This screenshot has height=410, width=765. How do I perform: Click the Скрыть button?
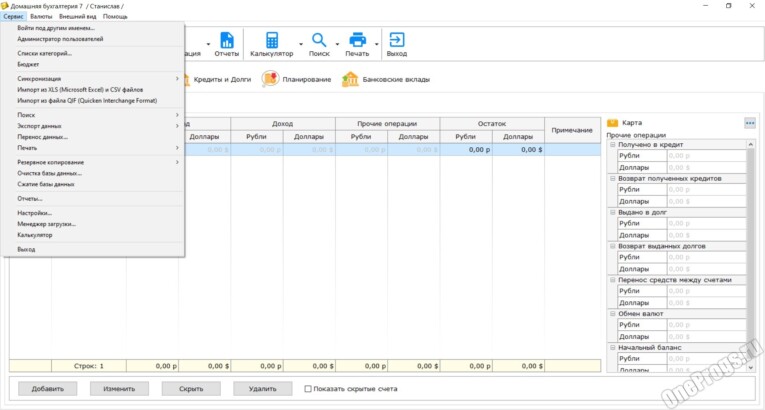coord(191,389)
